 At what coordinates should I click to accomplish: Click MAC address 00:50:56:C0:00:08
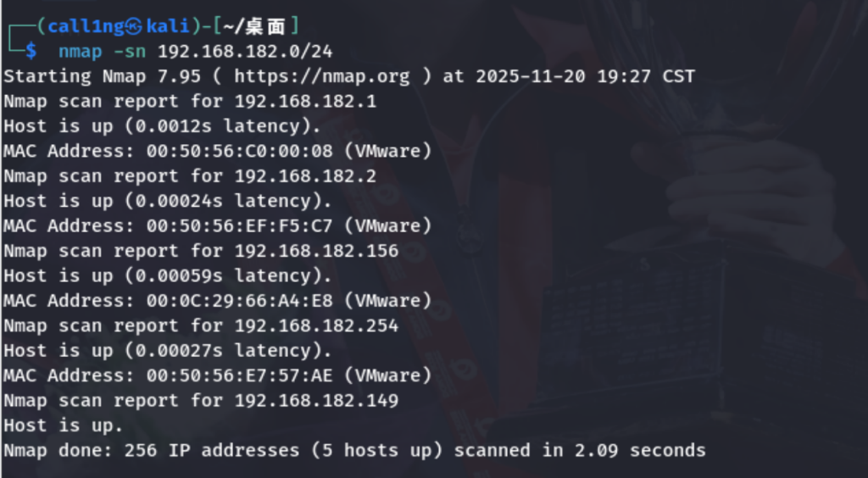240,151
